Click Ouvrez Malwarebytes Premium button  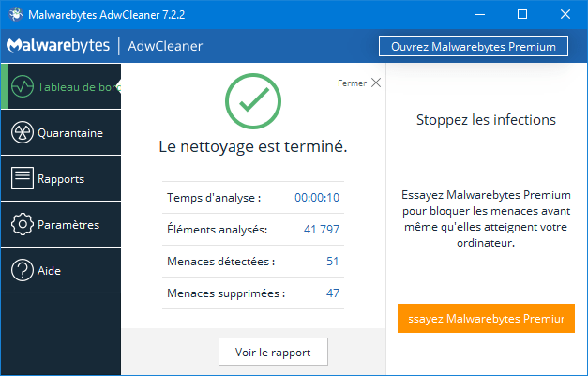click(x=474, y=46)
